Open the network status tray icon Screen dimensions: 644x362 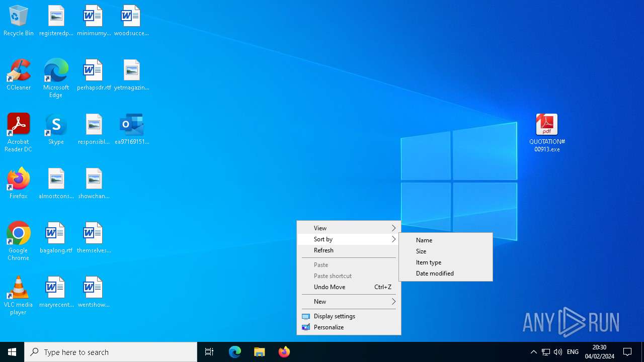coord(546,352)
